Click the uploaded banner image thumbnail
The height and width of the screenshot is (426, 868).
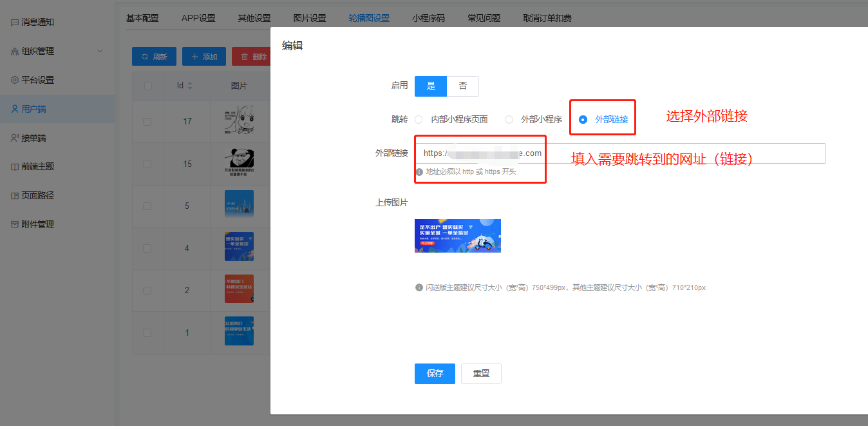(x=457, y=236)
